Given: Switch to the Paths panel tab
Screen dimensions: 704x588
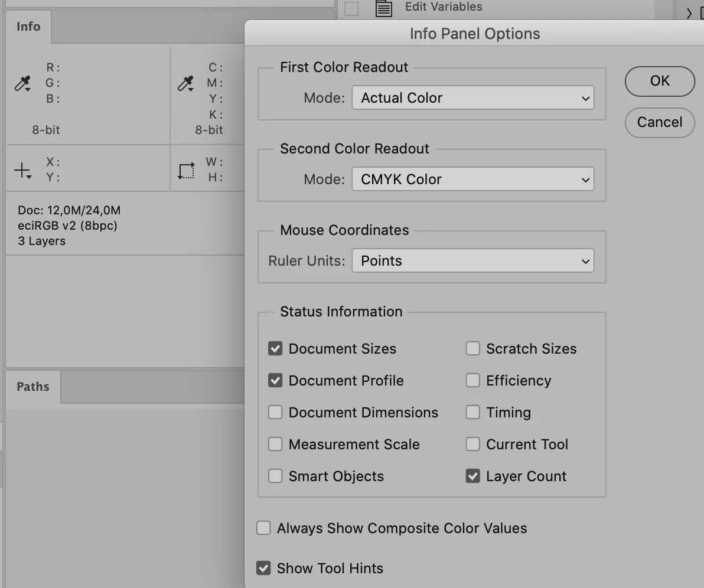Looking at the screenshot, I should pos(33,387).
